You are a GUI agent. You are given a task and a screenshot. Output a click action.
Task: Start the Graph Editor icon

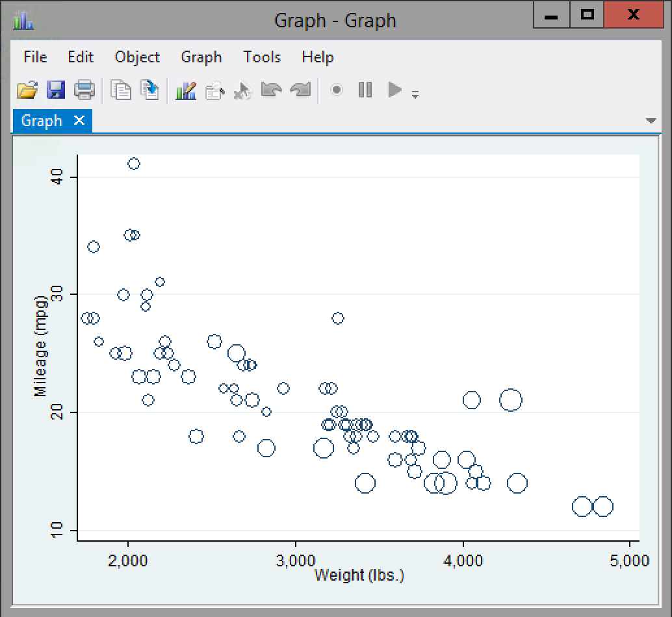(186, 90)
